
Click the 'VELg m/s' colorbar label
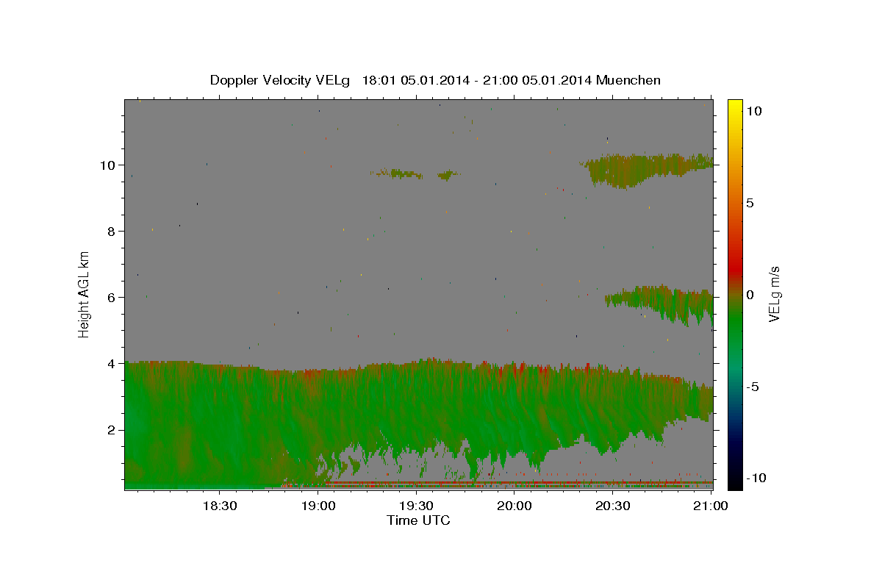[774, 294]
